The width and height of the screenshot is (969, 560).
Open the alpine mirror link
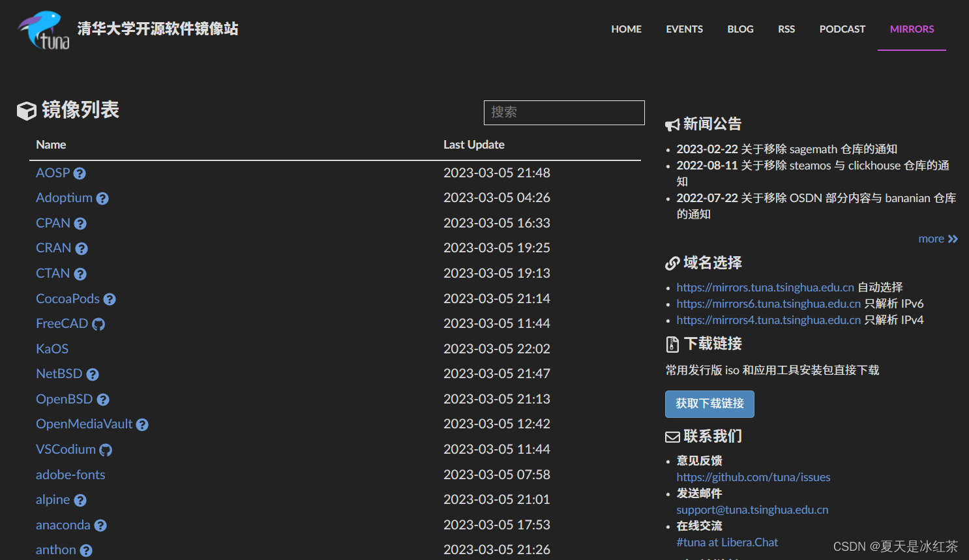[x=53, y=499]
